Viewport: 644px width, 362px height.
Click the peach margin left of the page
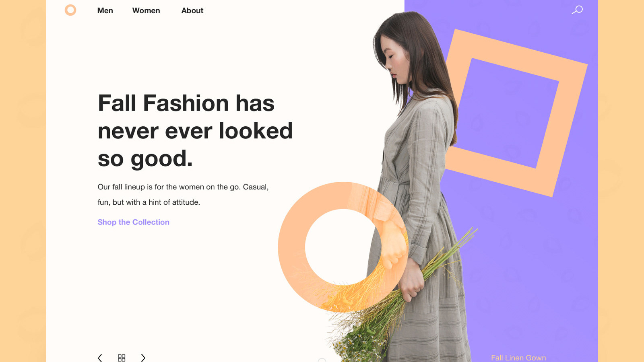(x=23, y=181)
